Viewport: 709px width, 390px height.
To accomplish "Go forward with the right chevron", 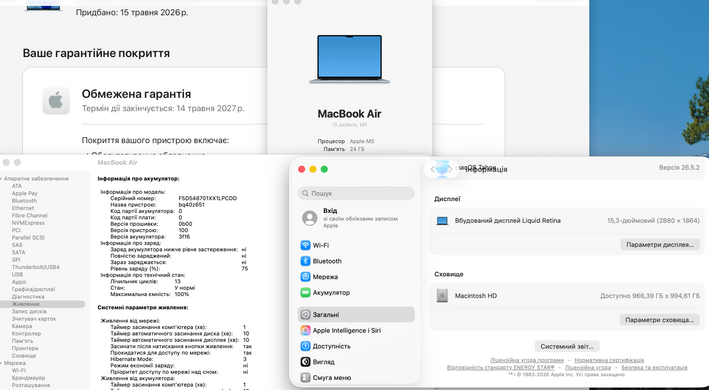I will tap(449, 169).
